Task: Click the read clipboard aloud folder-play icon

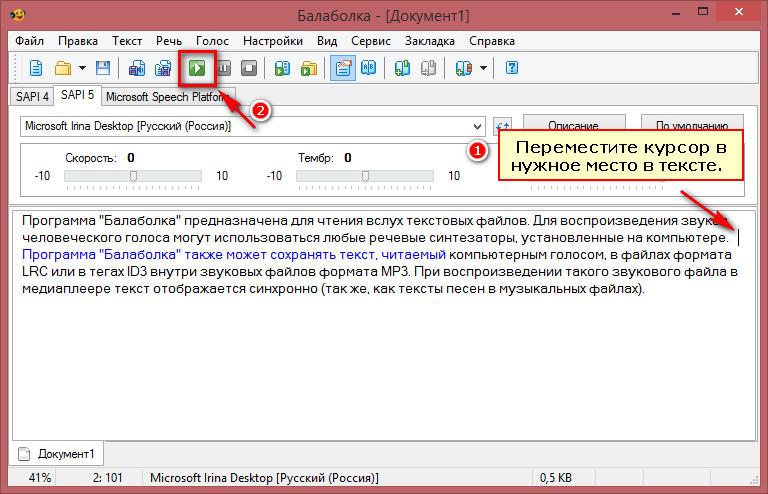Action: tap(309, 68)
